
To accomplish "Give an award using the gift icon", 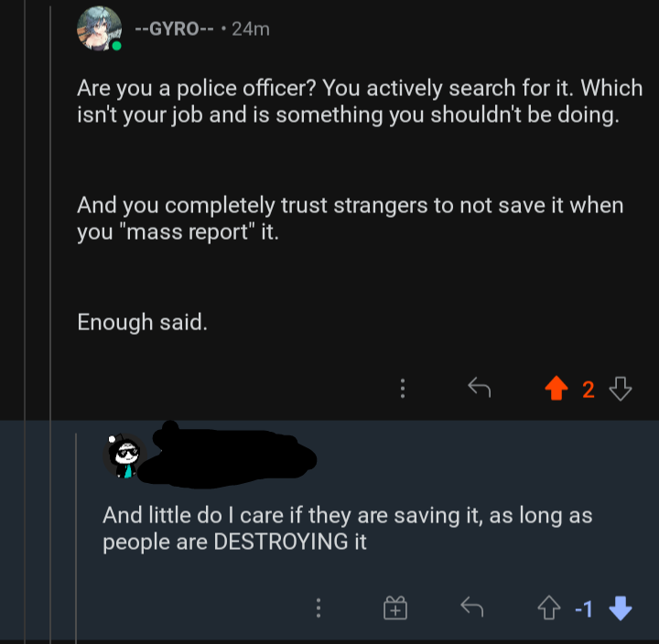I will [394, 607].
